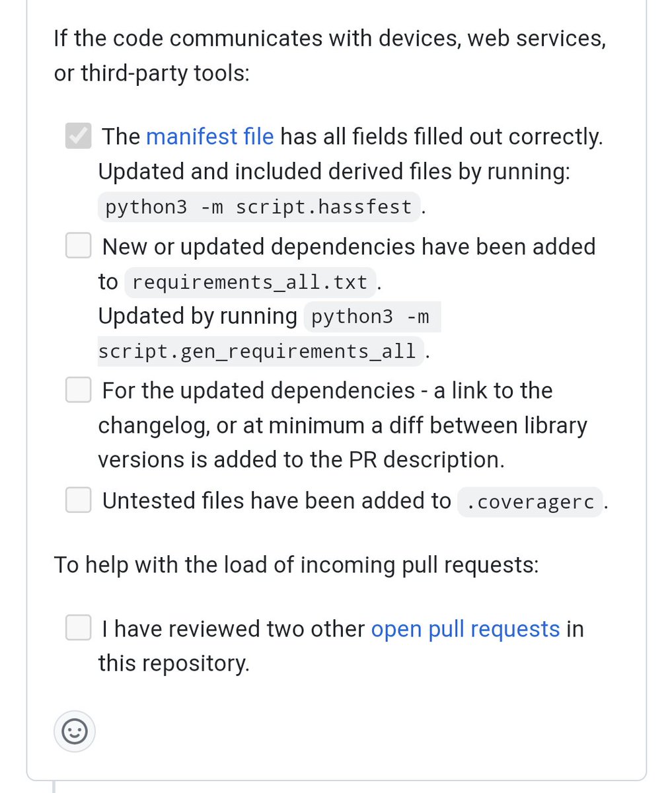This screenshot has width=672, height=793.
Task: Check the requirements_all.txt dependencies checkbox
Action: (78, 246)
